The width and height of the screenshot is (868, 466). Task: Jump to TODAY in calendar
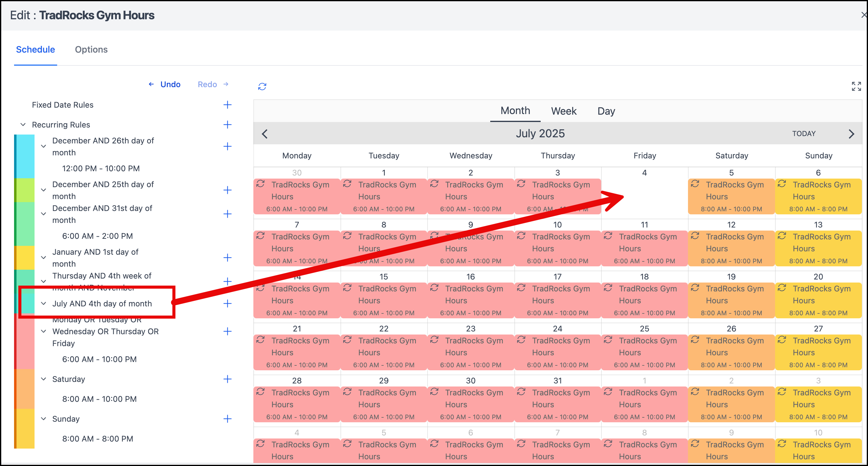point(804,134)
